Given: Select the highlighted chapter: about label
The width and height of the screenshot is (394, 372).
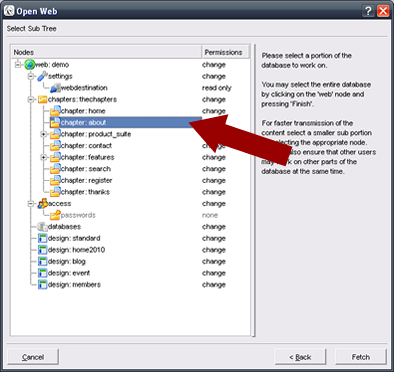Looking at the screenshot, I should pyautogui.click(x=83, y=123).
